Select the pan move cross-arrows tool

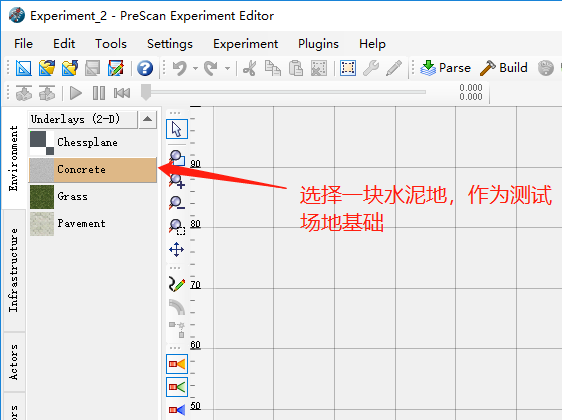pos(177,250)
